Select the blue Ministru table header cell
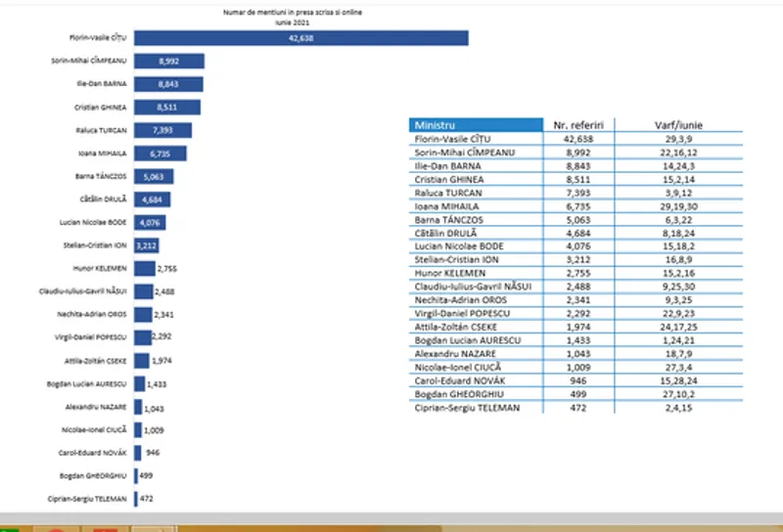This screenshot has height=532, width=783. click(x=475, y=125)
